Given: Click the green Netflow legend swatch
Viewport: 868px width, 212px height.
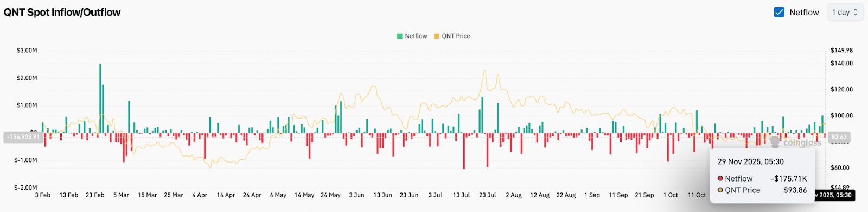Looking at the screenshot, I should tap(400, 36).
